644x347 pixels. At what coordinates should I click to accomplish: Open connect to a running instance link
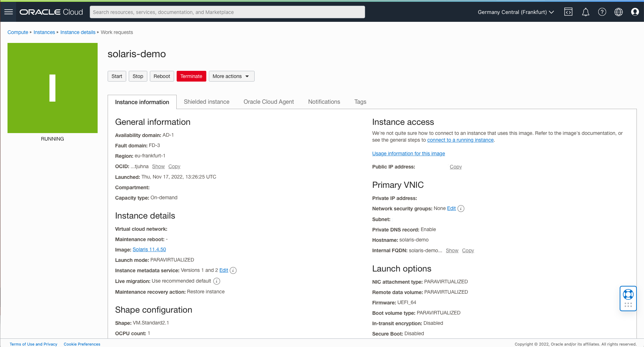pos(461,140)
